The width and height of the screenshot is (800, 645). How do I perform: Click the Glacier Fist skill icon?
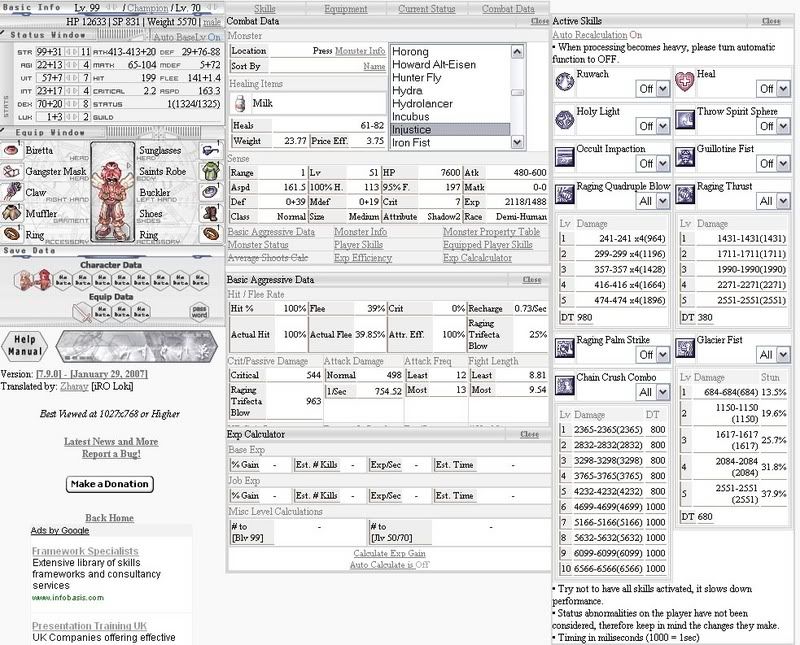click(685, 348)
